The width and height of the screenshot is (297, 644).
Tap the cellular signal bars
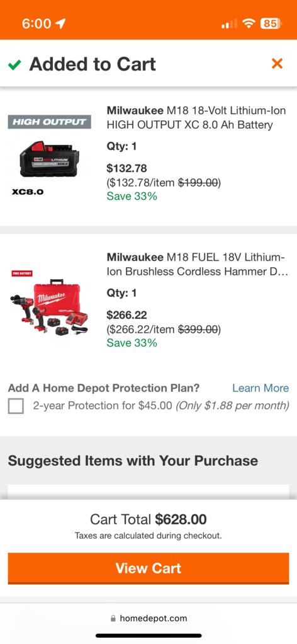(229, 24)
